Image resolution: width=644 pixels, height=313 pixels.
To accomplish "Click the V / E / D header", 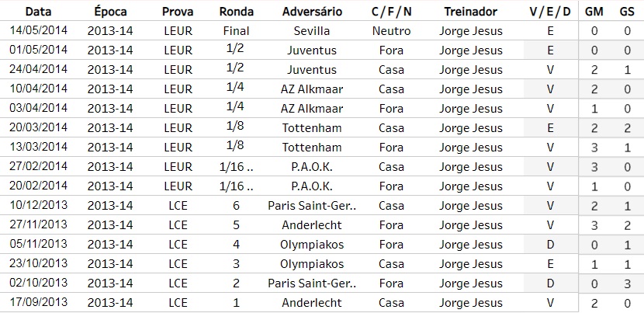I will (x=549, y=12).
